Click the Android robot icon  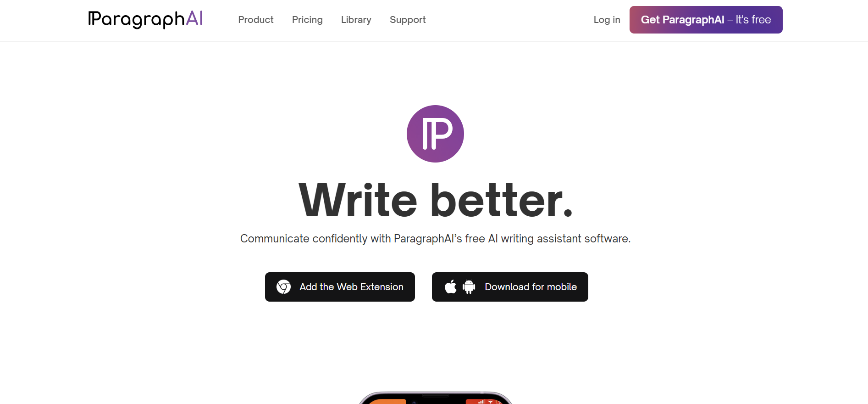point(469,287)
